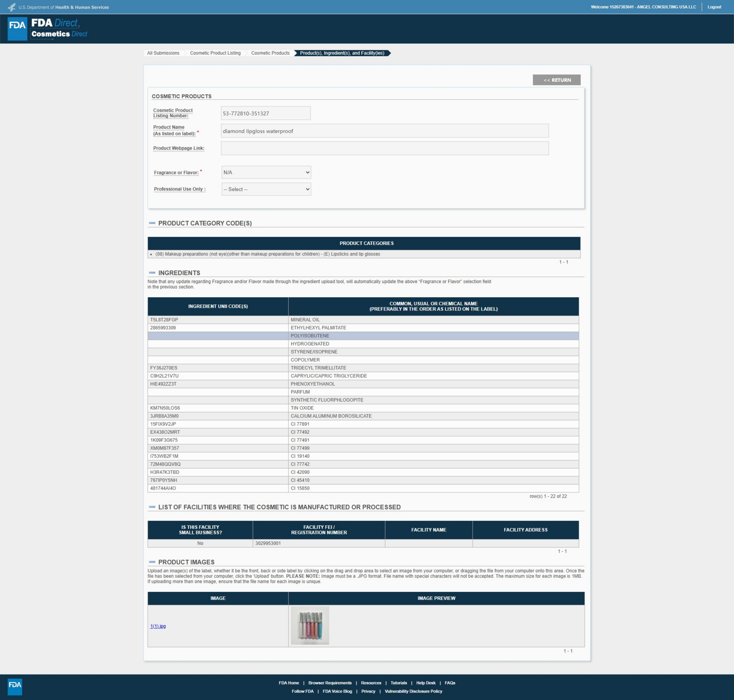Collapse the List of Facilities section
The width and height of the screenshot is (734, 700).
[152, 507]
